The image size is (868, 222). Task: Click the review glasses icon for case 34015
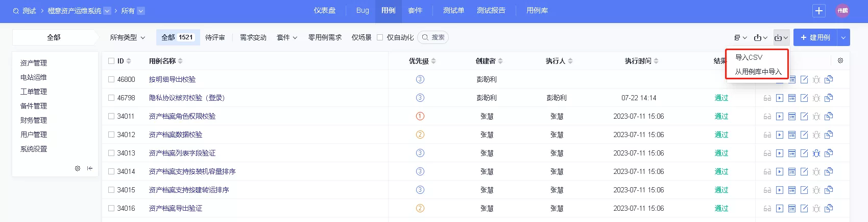point(767,190)
